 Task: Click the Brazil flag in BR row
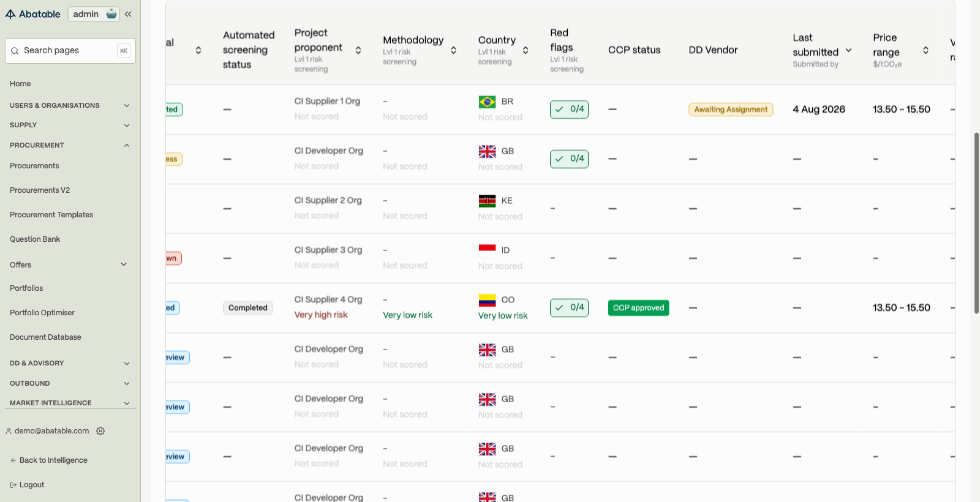(x=487, y=102)
